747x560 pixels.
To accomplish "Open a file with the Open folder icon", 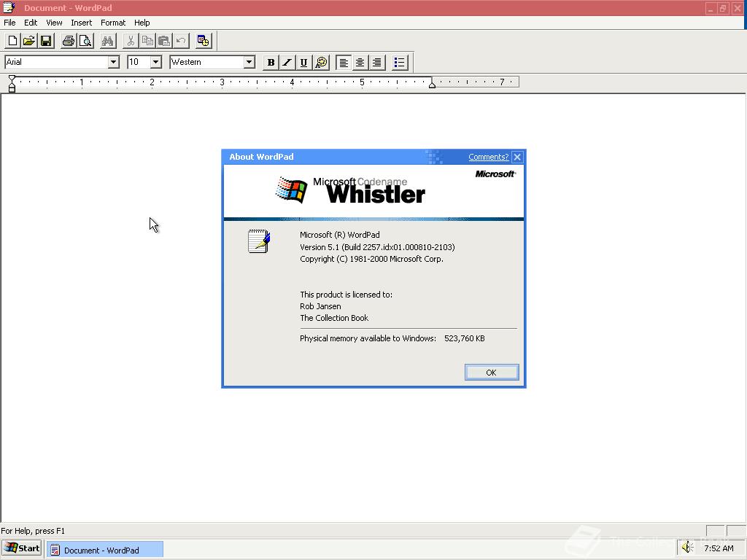I will coord(29,41).
